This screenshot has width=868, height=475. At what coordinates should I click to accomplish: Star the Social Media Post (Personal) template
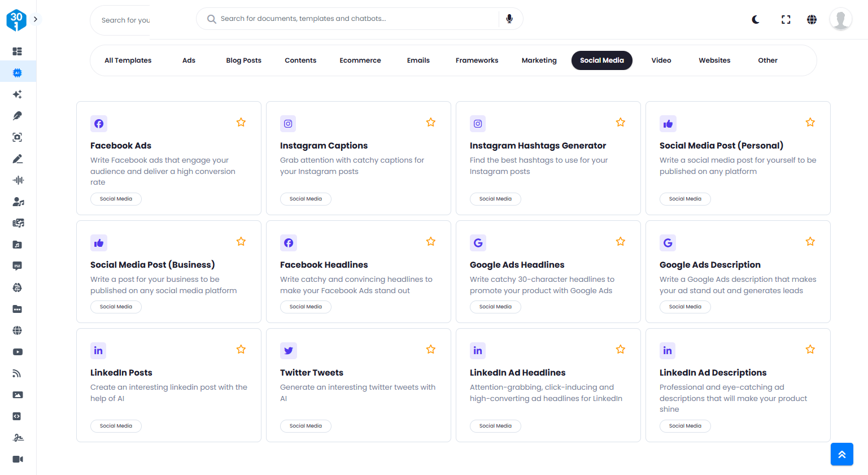pos(810,123)
